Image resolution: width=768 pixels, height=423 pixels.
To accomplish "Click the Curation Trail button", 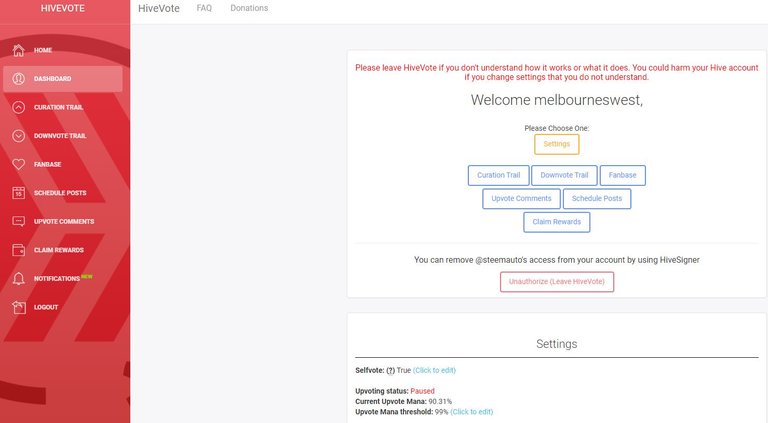I will point(498,175).
